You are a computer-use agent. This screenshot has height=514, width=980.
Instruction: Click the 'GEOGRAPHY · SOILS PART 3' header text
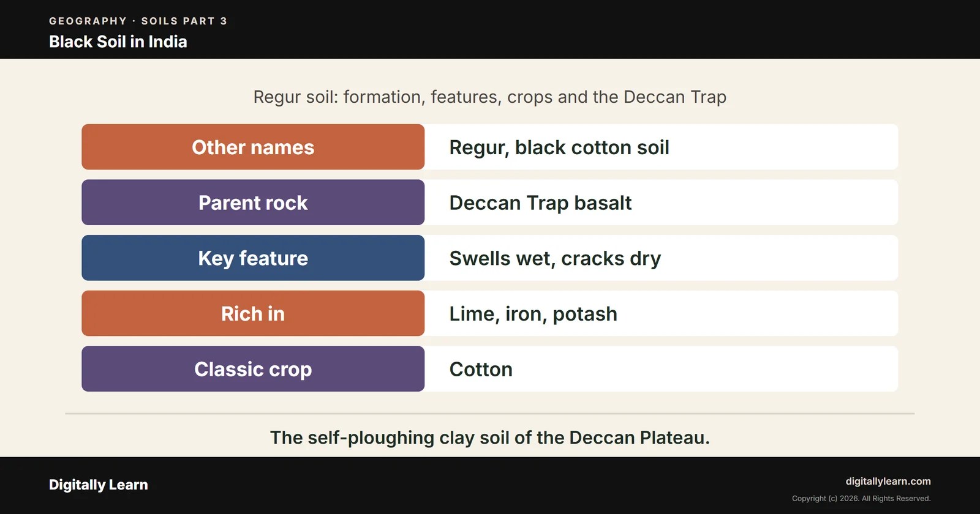tap(138, 21)
